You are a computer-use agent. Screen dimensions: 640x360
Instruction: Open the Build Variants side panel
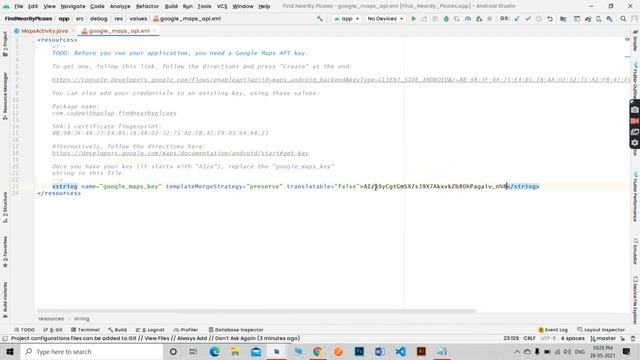pyautogui.click(x=5, y=300)
